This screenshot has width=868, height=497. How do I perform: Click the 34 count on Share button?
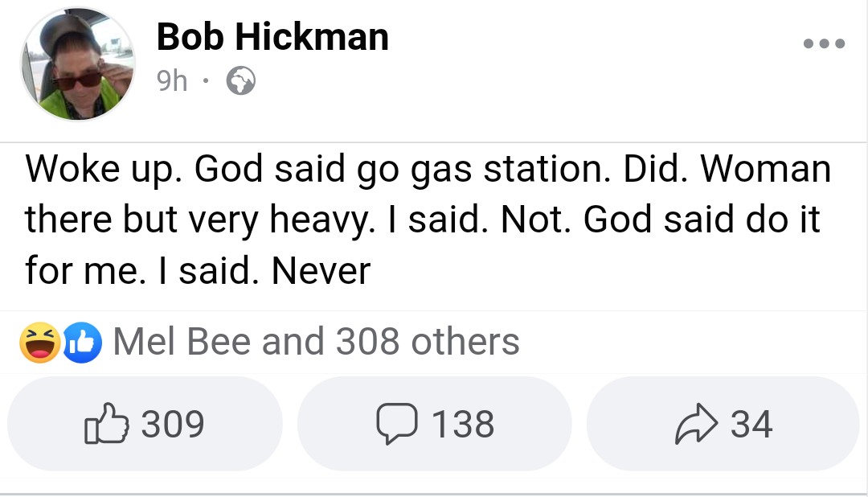(x=751, y=425)
